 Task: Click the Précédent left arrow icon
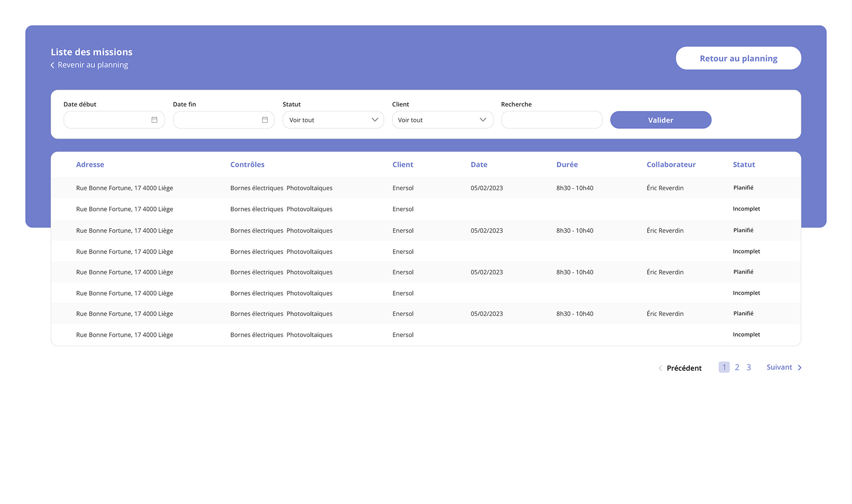click(x=660, y=369)
